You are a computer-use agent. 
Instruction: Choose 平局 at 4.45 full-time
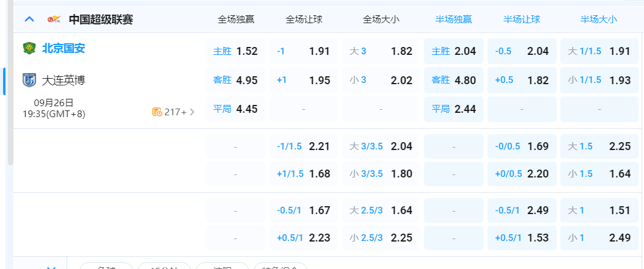pos(235,109)
